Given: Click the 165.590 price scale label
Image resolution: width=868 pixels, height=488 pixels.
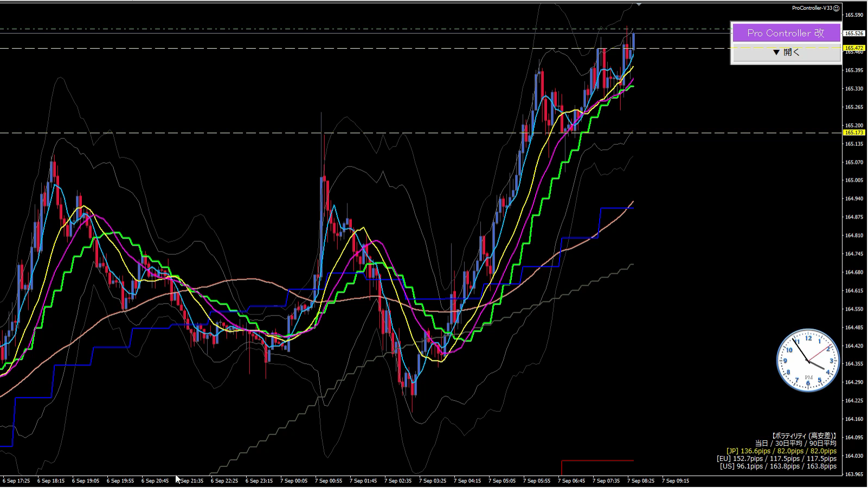Looking at the screenshot, I should (854, 15).
